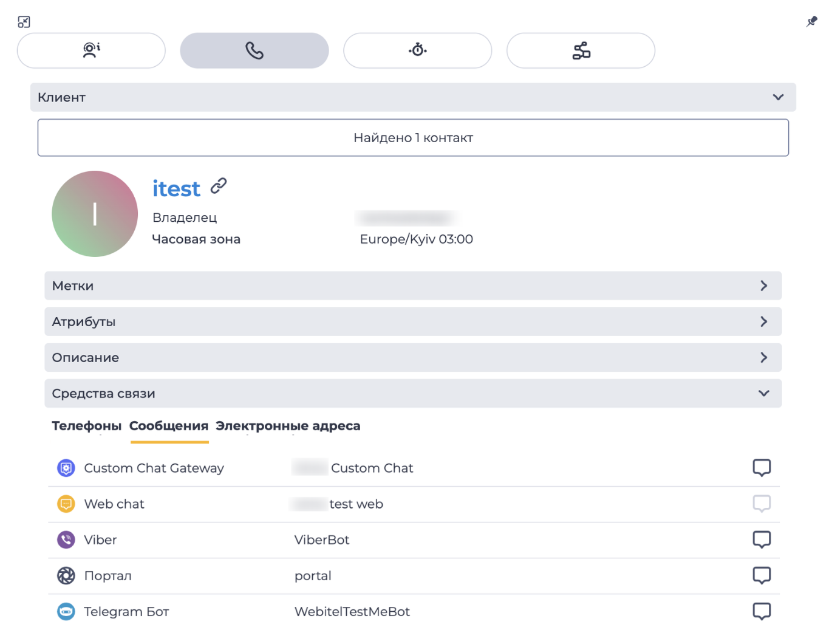
Task: Switch to the Телефоны tab
Action: tap(86, 426)
